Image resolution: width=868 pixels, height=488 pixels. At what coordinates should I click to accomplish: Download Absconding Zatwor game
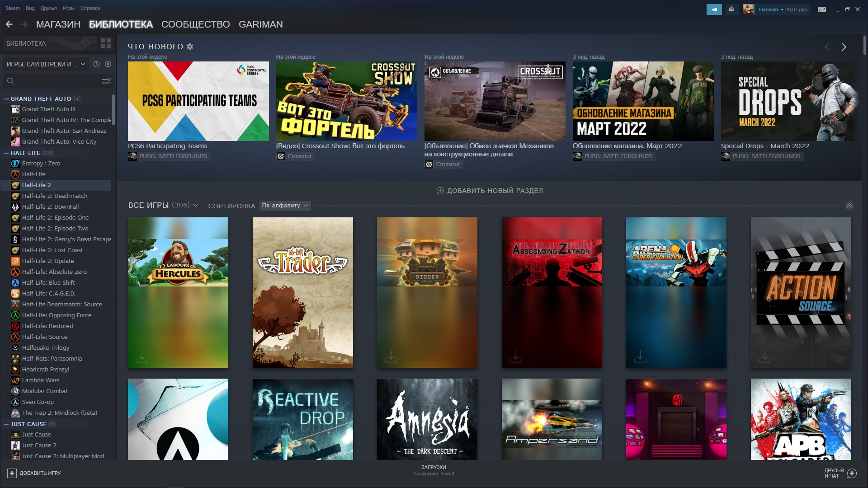click(516, 356)
